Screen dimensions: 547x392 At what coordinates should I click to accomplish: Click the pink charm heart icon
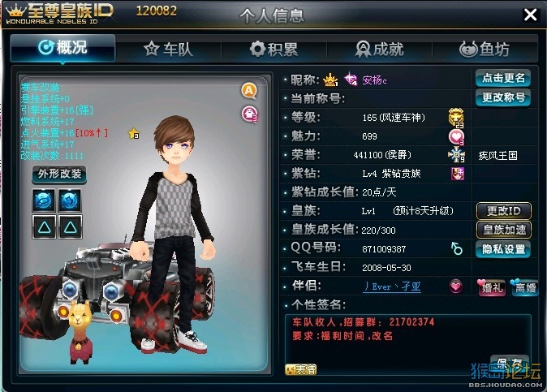click(x=456, y=136)
